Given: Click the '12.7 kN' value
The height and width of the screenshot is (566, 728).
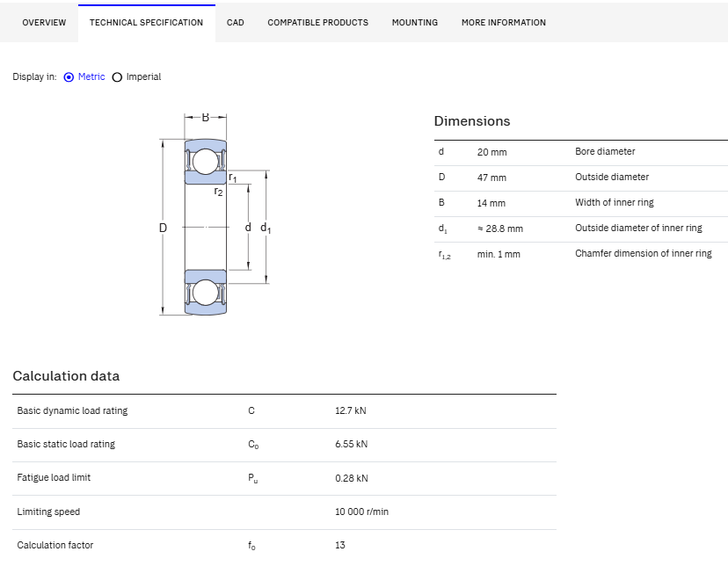Looking at the screenshot, I should (351, 411).
